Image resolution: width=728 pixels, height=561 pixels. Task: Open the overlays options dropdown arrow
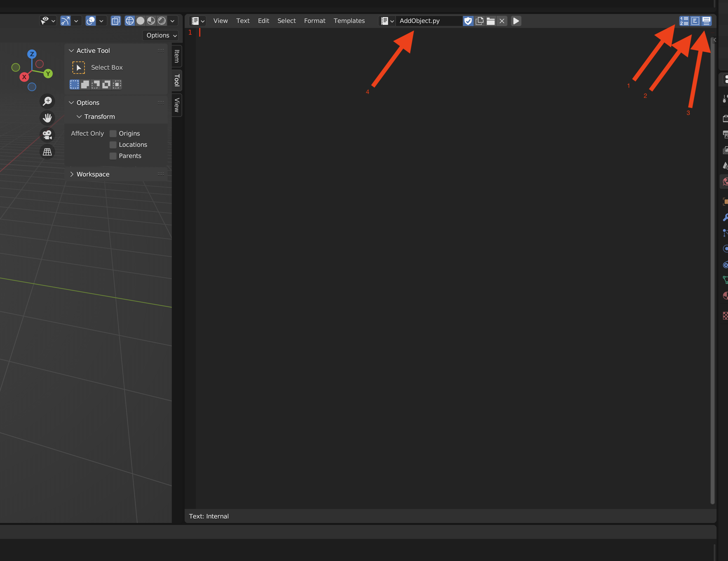pyautogui.click(x=101, y=21)
